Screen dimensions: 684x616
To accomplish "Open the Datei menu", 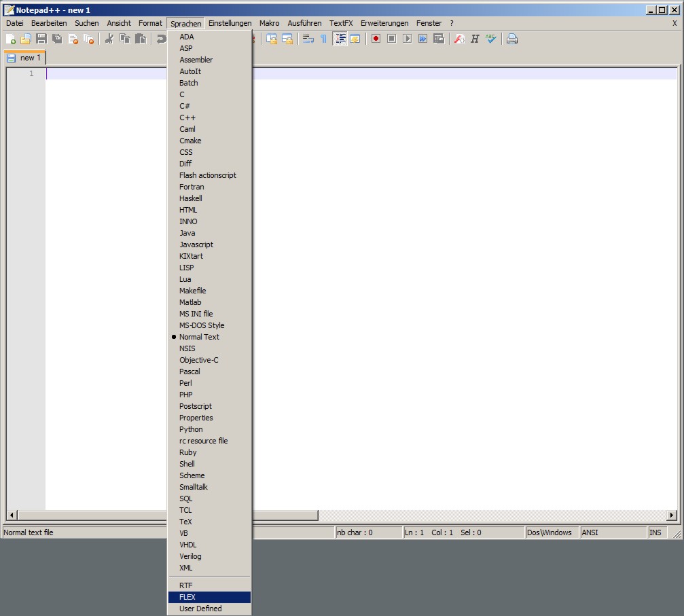I will click(15, 23).
